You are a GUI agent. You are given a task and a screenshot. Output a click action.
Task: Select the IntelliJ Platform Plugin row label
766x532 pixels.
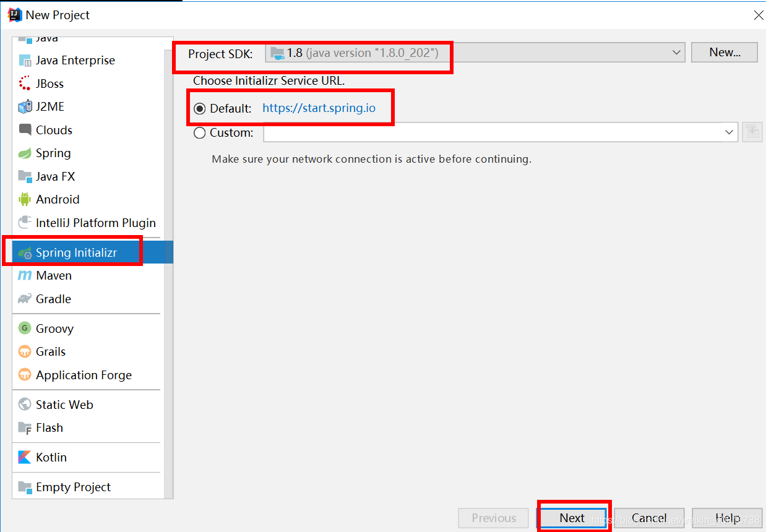(x=96, y=223)
